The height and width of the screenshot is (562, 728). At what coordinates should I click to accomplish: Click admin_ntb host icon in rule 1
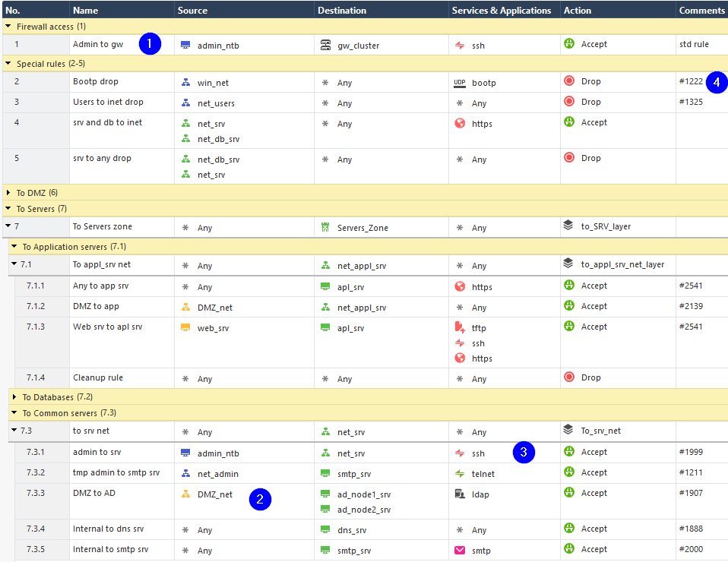point(185,45)
